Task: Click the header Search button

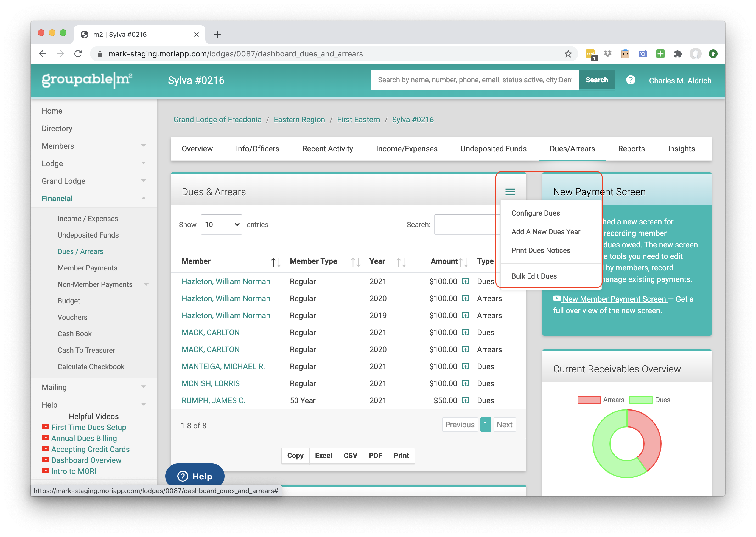Action: (597, 80)
